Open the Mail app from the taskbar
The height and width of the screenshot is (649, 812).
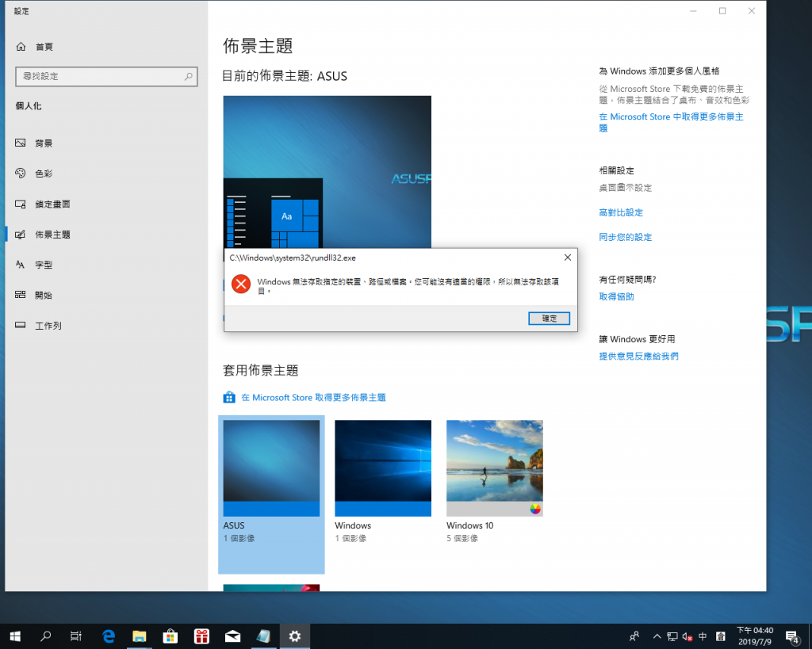point(232,636)
